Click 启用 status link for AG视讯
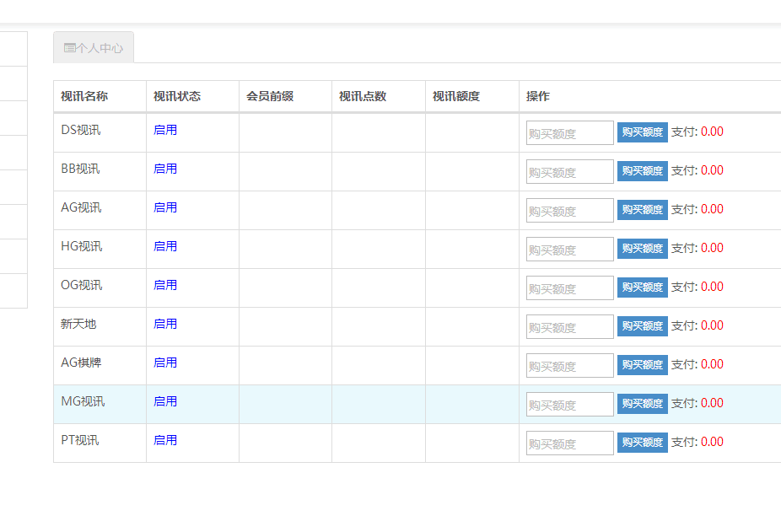The width and height of the screenshot is (781, 532). coord(165,207)
